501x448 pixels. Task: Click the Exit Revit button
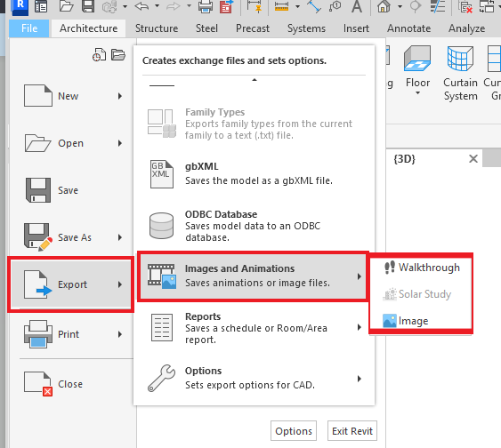click(352, 431)
